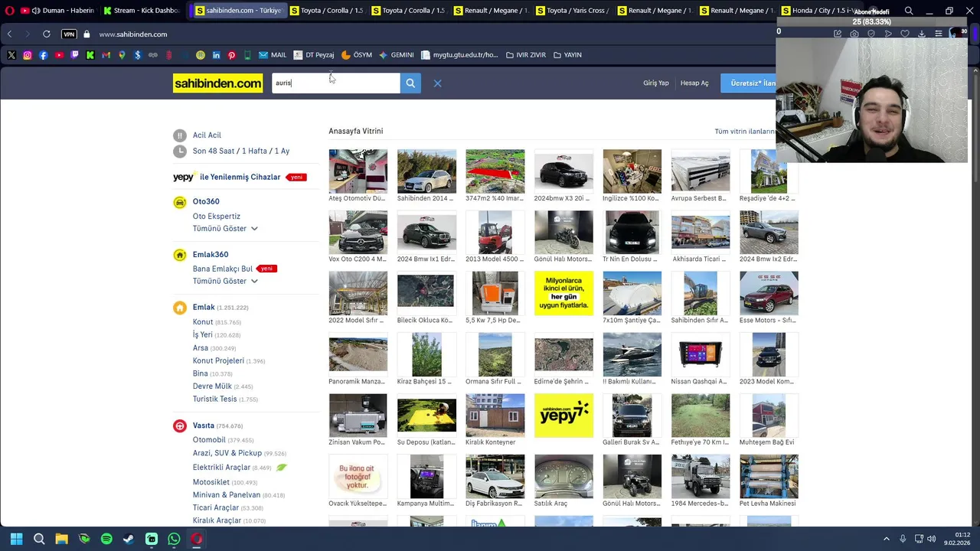Viewport: 980px width, 551px height.
Task: Open the snapshot camera icon in the toolbar
Action: click(x=854, y=34)
